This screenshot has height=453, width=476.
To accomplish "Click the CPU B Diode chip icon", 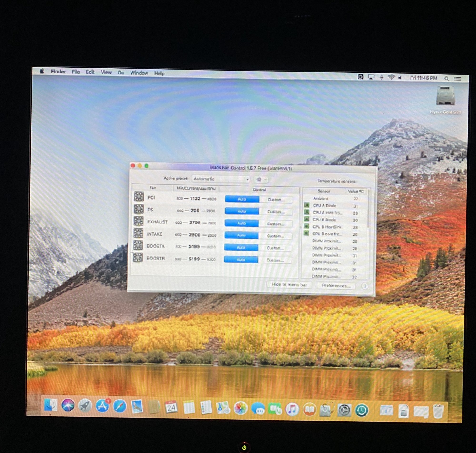I will pyautogui.click(x=306, y=219).
